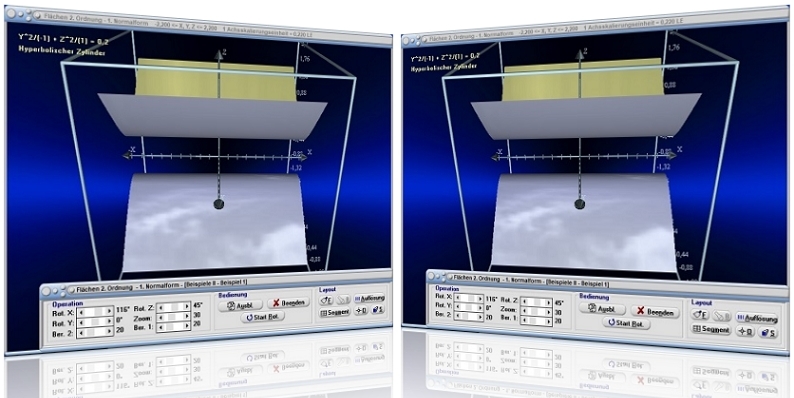
Task: Click Start Rot. in right window panel
Action: click(626, 324)
